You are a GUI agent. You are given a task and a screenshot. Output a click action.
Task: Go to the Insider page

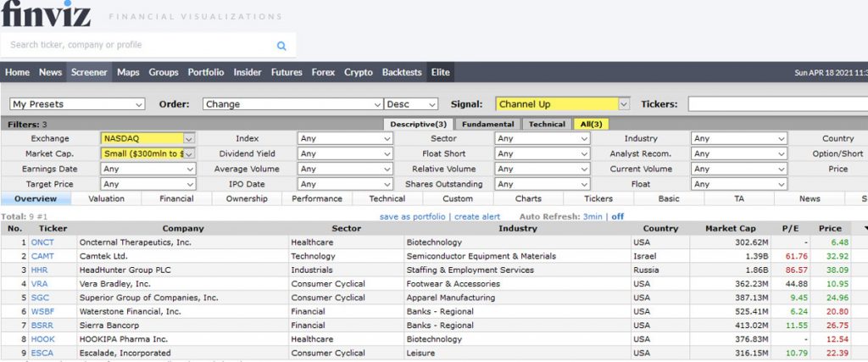point(248,73)
